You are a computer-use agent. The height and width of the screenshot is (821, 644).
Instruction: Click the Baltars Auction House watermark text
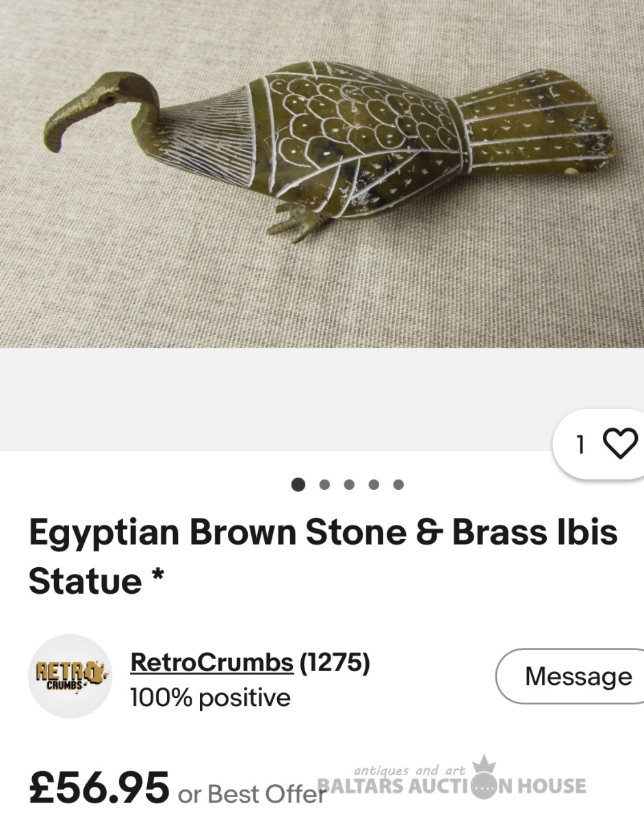(x=452, y=787)
